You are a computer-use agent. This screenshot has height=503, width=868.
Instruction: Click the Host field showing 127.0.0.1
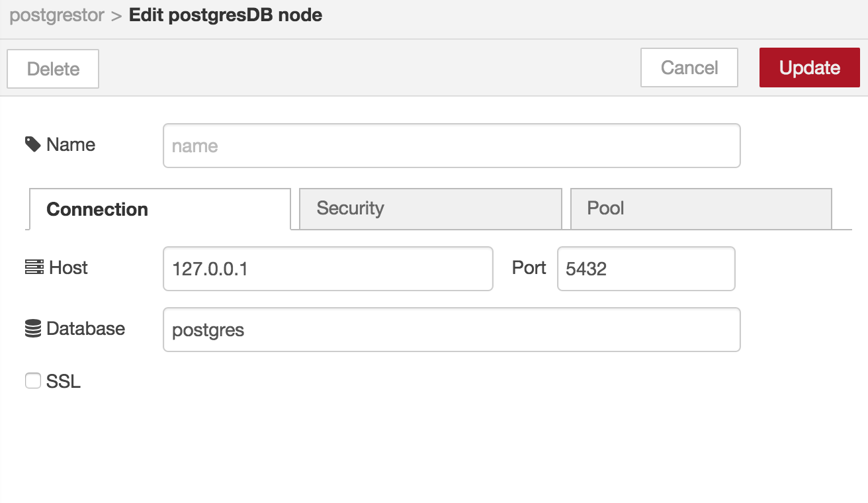328,269
